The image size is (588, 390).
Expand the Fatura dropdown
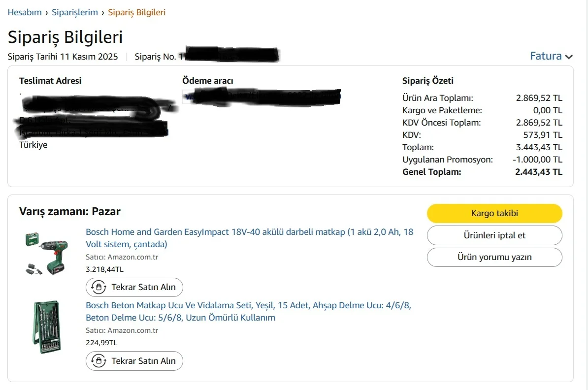click(551, 56)
